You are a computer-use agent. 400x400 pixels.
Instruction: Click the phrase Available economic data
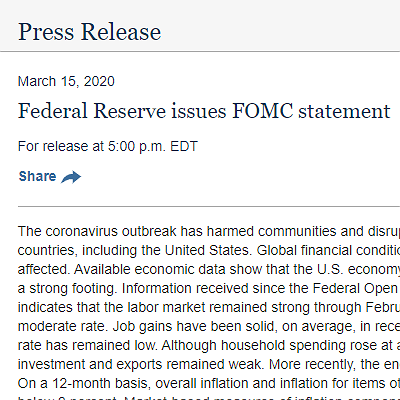[x=133, y=269]
